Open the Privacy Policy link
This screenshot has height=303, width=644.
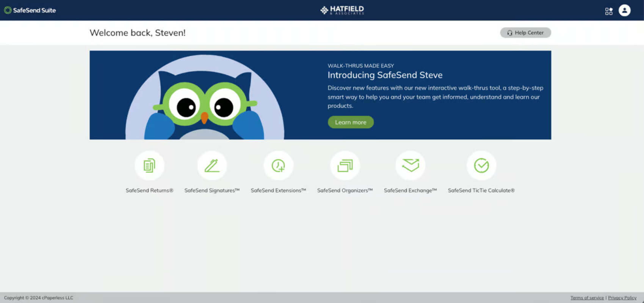(622, 298)
